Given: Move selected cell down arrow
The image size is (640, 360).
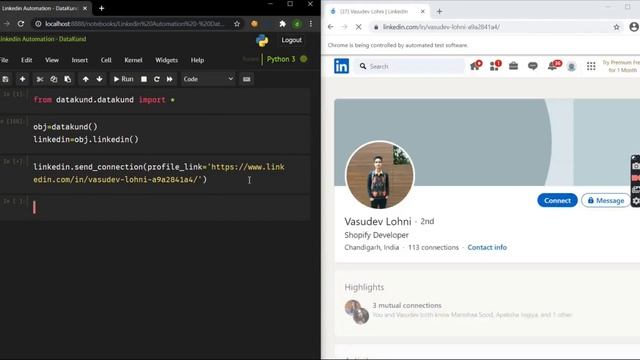Looking at the screenshot, I should click(99, 79).
